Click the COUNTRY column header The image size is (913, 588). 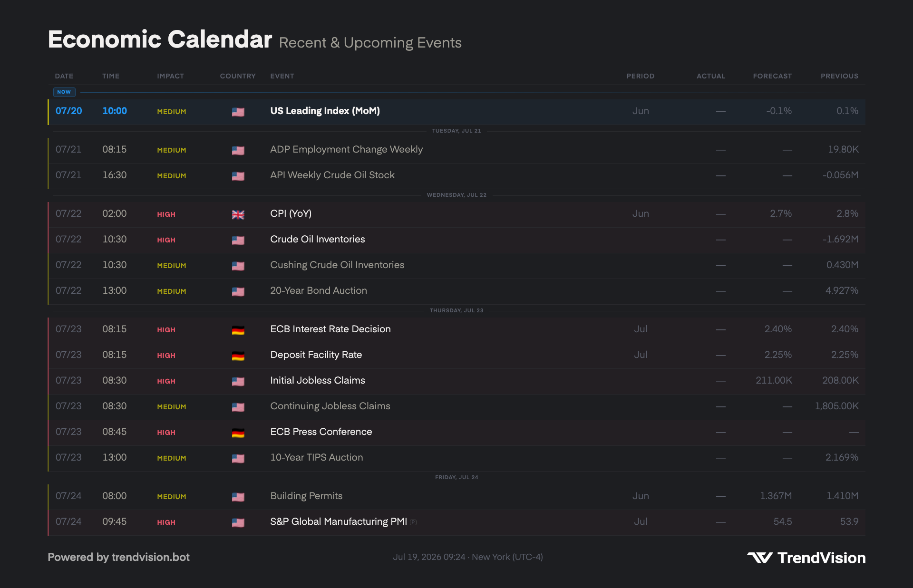coord(238,76)
